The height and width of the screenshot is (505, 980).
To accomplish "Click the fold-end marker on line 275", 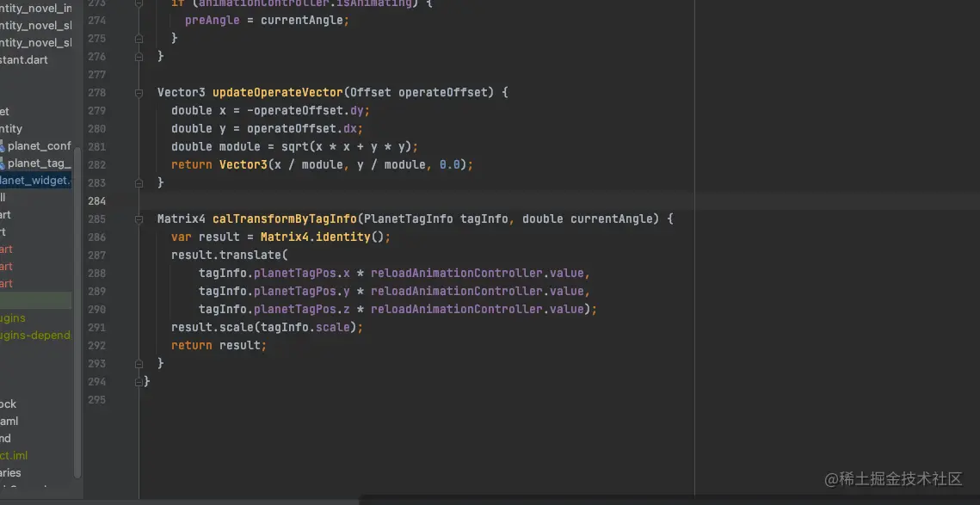I will 139,38.
